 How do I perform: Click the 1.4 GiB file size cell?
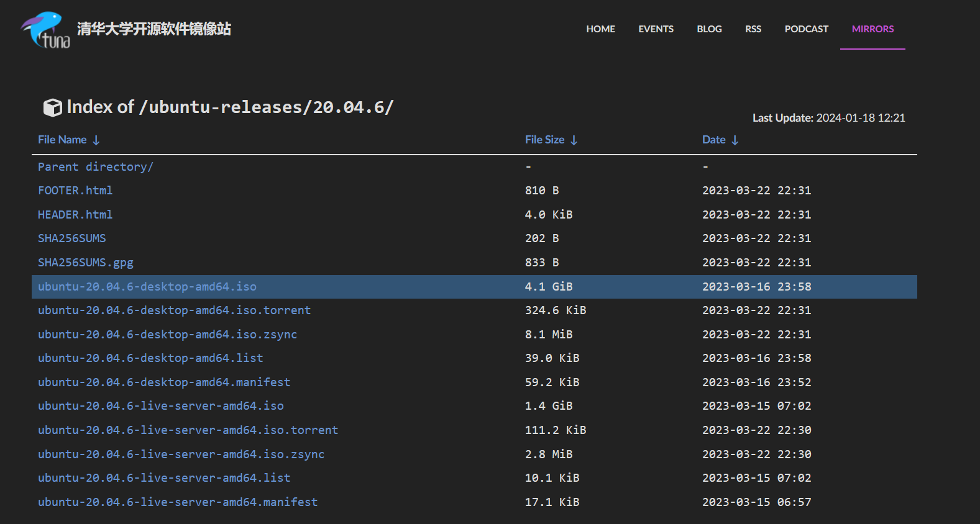point(549,406)
